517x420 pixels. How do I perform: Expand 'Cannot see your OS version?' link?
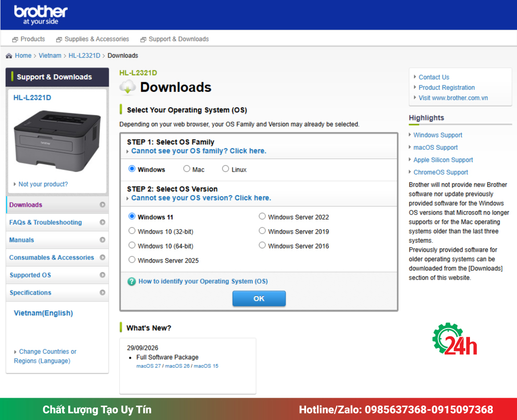pyautogui.click(x=201, y=198)
